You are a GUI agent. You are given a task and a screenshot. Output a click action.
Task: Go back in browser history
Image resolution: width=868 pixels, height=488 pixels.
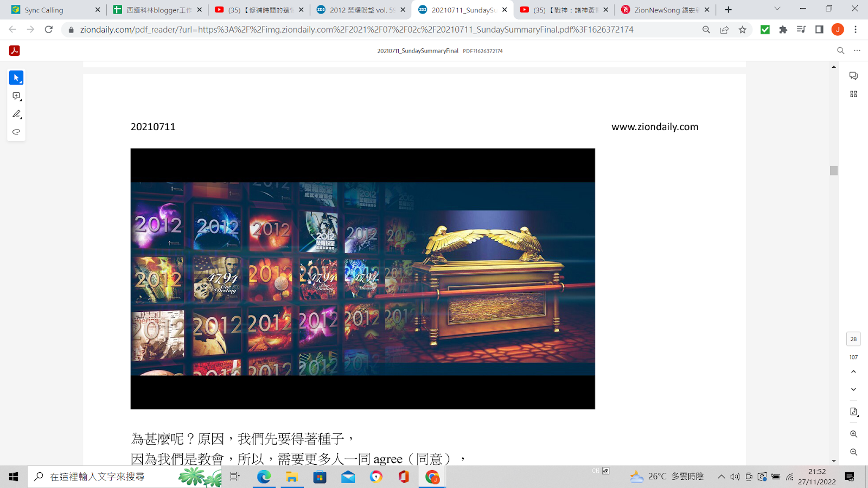12,29
